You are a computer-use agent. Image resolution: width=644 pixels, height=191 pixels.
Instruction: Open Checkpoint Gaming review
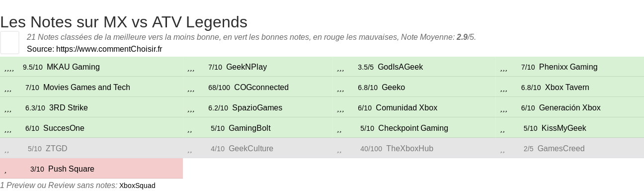click(x=413, y=128)
